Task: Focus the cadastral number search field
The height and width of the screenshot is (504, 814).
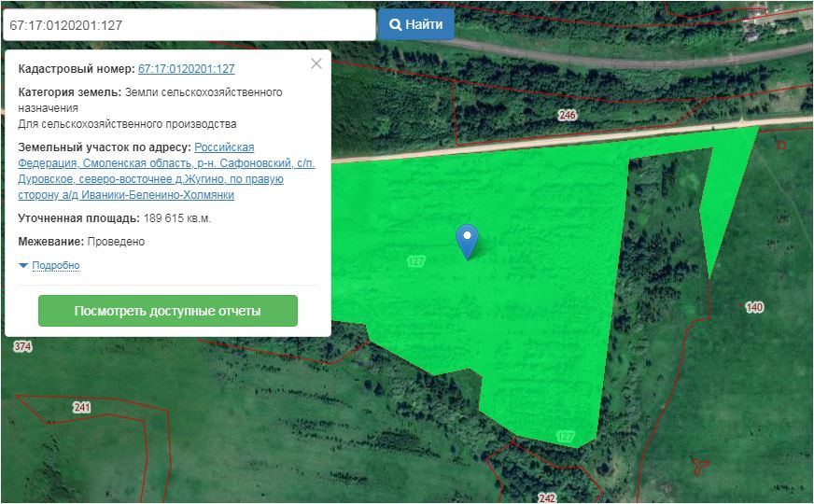Action: click(x=189, y=25)
